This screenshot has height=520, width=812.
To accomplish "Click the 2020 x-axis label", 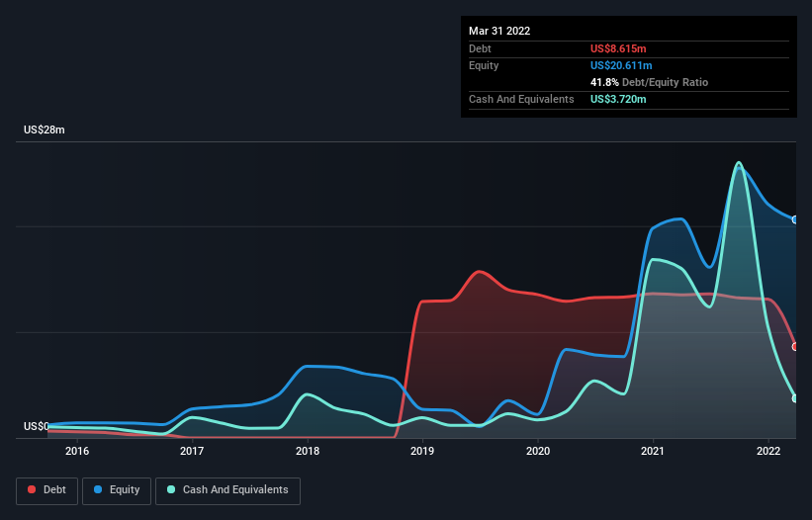I will (538, 451).
